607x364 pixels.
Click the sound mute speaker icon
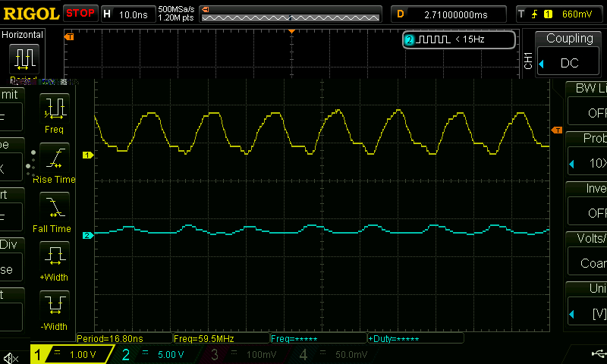(11, 358)
